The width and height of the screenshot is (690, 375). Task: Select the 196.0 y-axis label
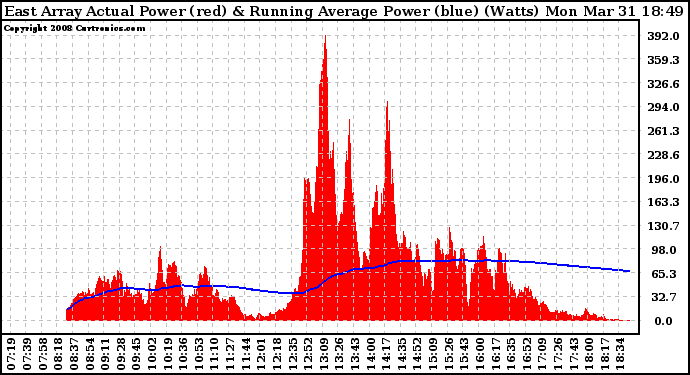663,179
